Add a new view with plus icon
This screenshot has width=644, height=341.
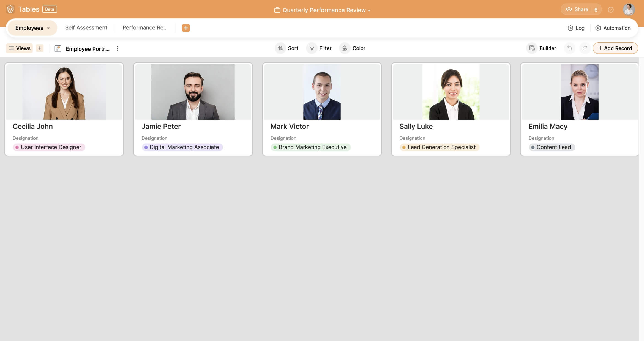pyautogui.click(x=40, y=48)
